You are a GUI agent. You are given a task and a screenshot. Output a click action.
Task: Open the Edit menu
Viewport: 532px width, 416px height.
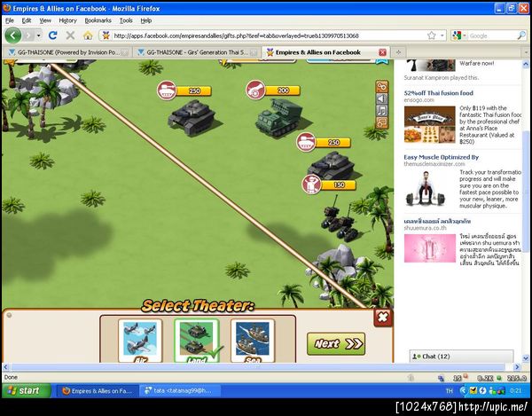tap(27, 20)
